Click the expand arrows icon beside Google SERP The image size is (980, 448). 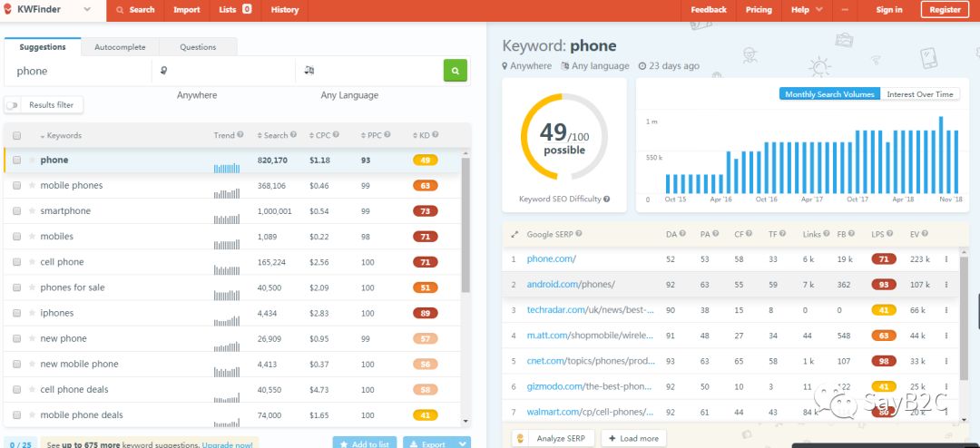pyautogui.click(x=514, y=234)
